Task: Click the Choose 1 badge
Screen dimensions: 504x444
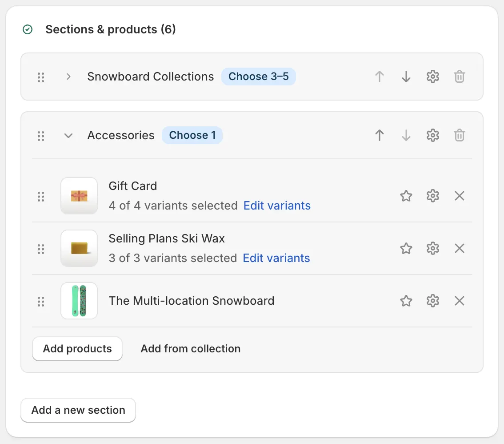Action: pyautogui.click(x=192, y=135)
